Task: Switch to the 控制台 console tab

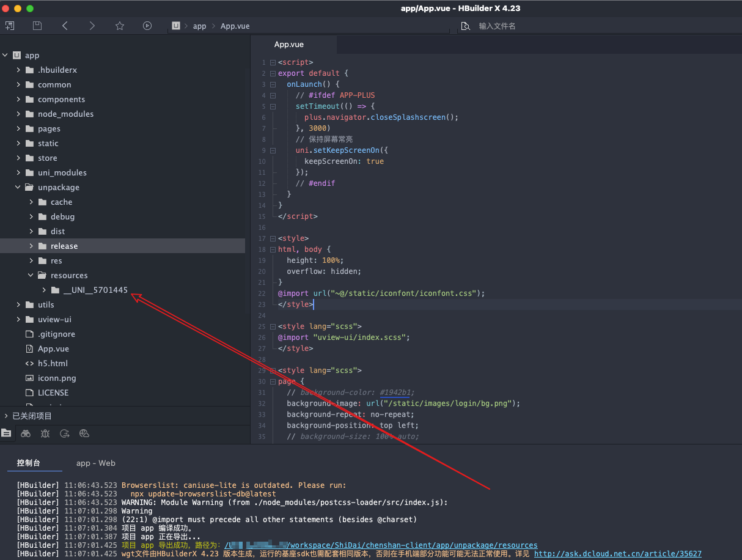Action: tap(34, 463)
